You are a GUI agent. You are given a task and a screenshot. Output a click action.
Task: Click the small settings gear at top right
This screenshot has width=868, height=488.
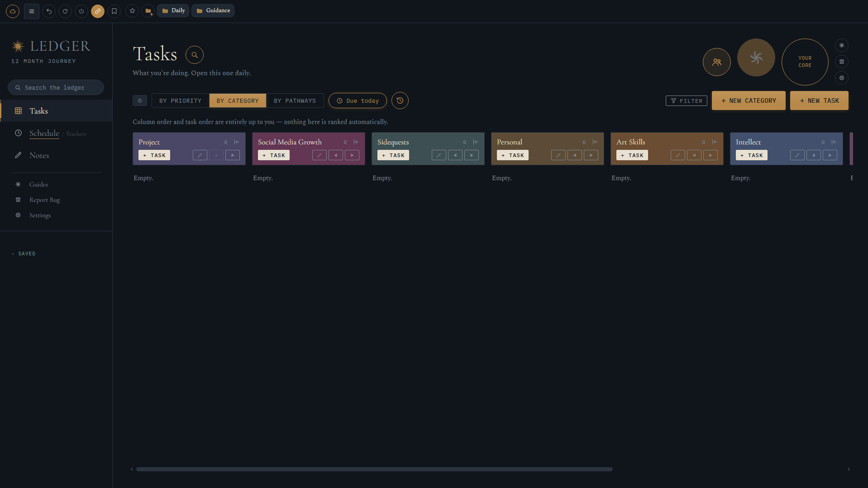click(842, 78)
